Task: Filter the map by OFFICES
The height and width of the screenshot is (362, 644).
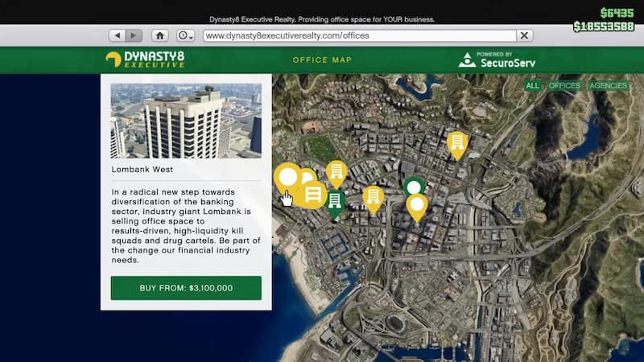Action: pyautogui.click(x=564, y=85)
